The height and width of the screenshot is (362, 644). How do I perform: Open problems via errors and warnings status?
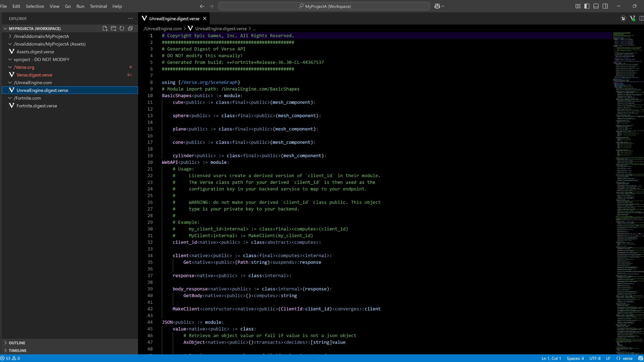pyautogui.click(x=10, y=358)
